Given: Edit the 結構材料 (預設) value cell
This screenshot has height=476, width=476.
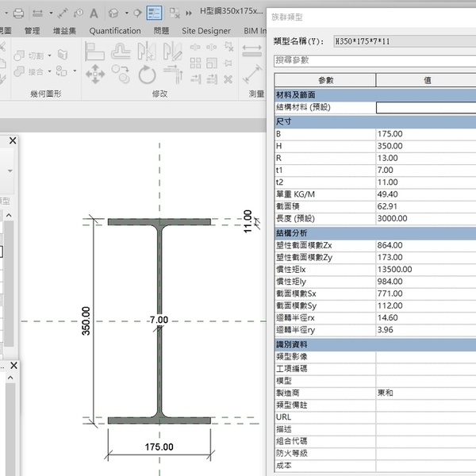Looking at the screenshot, I should point(425,107).
